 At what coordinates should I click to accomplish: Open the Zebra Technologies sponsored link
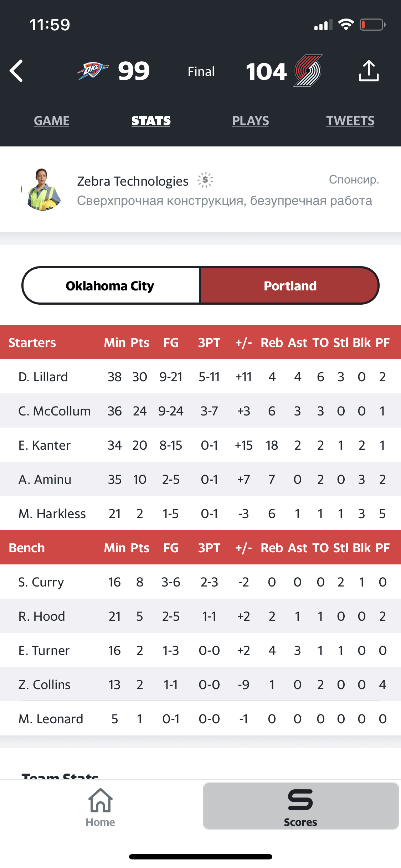pos(133,181)
